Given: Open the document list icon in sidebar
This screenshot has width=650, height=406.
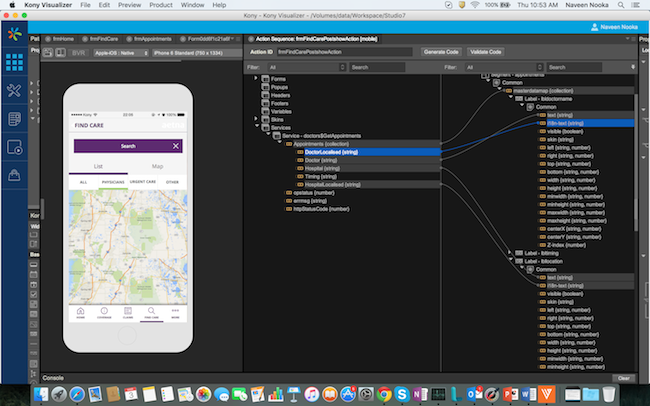Looking at the screenshot, I should [x=15, y=119].
